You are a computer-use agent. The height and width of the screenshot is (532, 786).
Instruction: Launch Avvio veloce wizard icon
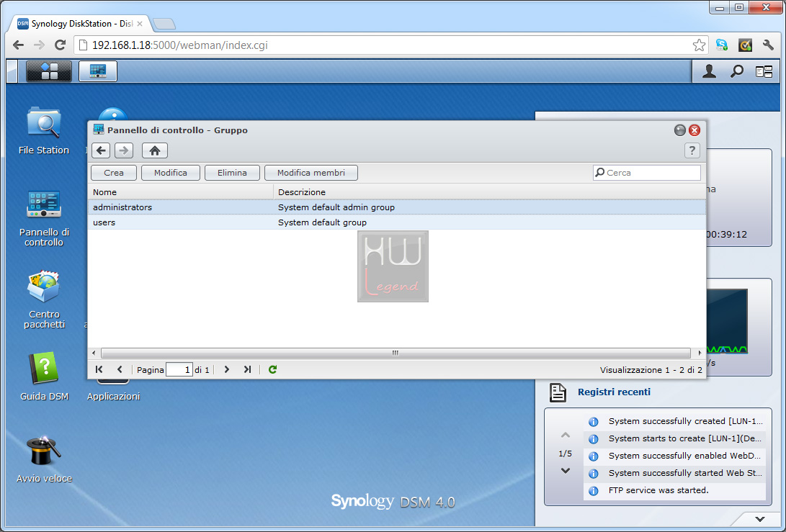click(x=44, y=459)
